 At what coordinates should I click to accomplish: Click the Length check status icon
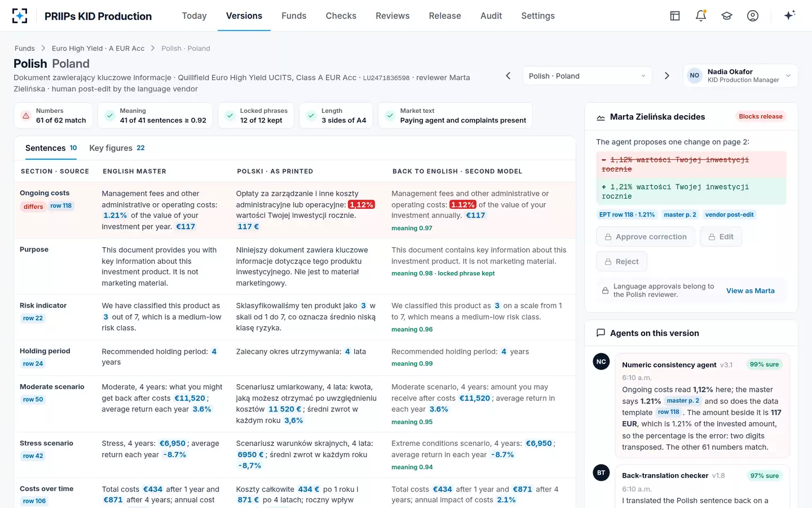311,116
